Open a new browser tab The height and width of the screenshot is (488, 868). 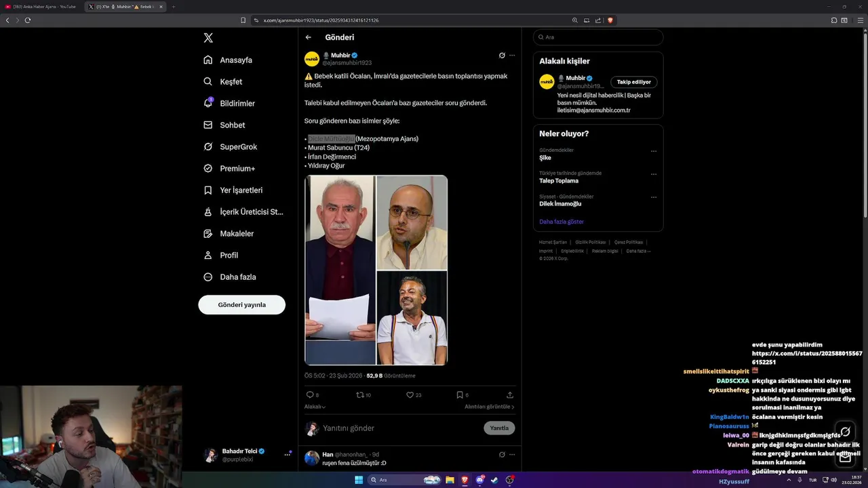[174, 7]
